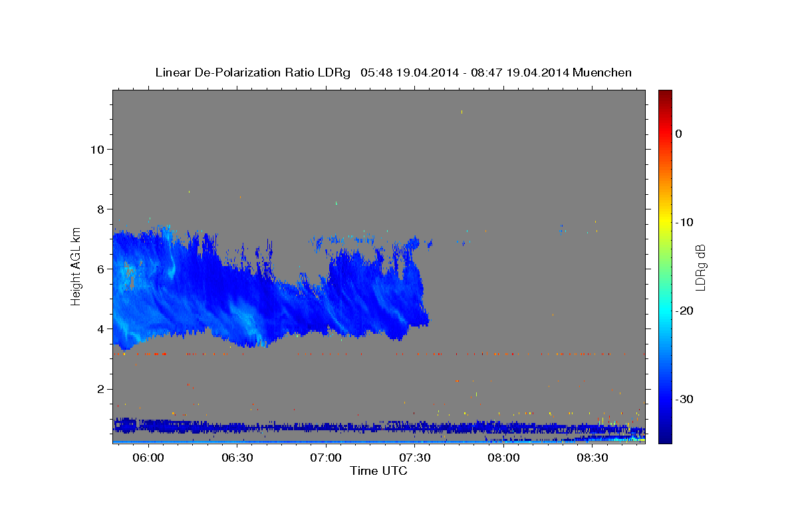Screen dimensions: 798x532
Task: Click the LDRg dB colorbar label
Action: point(700,267)
